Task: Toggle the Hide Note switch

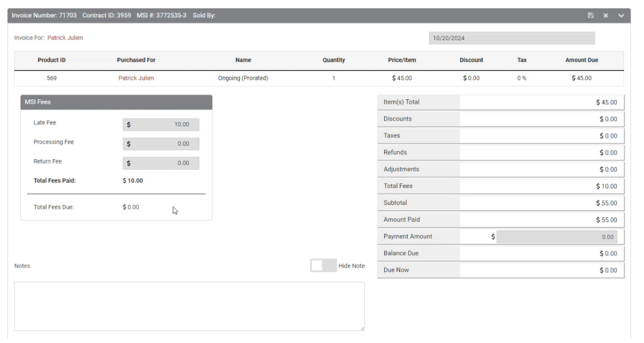Action: point(323,266)
